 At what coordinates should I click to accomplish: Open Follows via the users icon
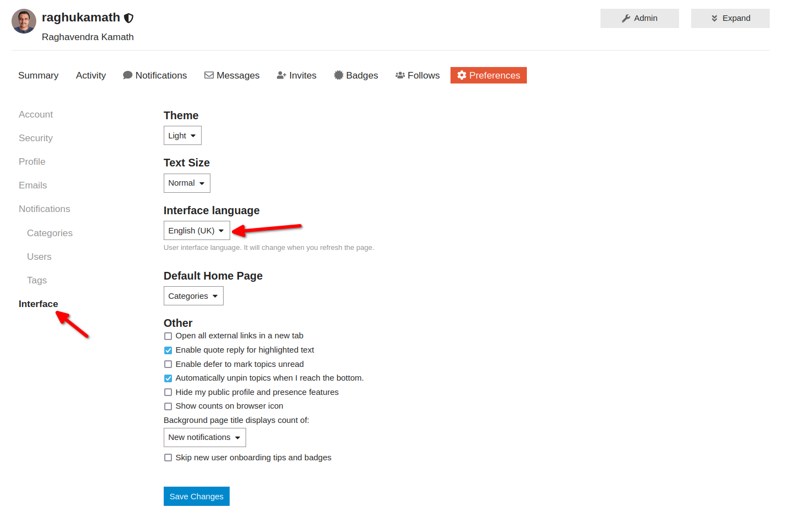point(400,75)
